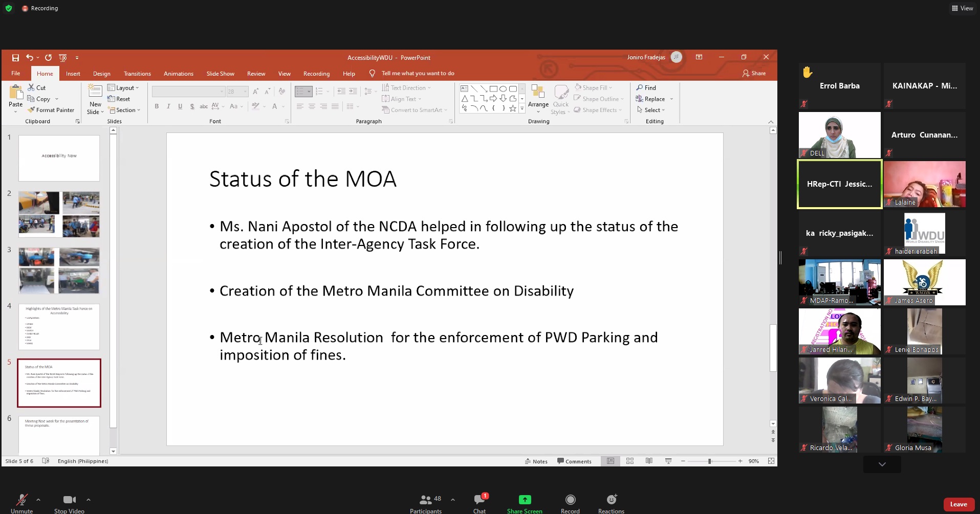The width and height of the screenshot is (980, 514).
Task: Click the zoom slider handle
Action: 710,461
